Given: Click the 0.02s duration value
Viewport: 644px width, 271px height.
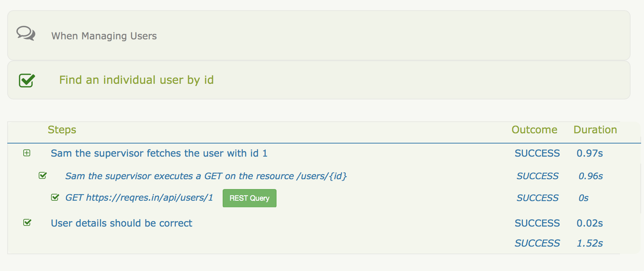Looking at the screenshot, I should (x=589, y=223).
